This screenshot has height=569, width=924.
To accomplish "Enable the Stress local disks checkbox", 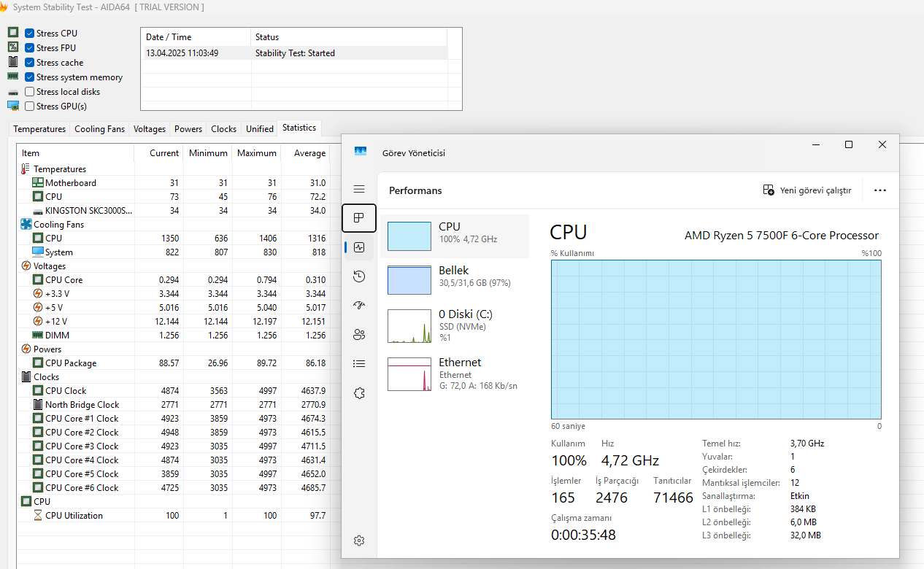I will (30, 92).
